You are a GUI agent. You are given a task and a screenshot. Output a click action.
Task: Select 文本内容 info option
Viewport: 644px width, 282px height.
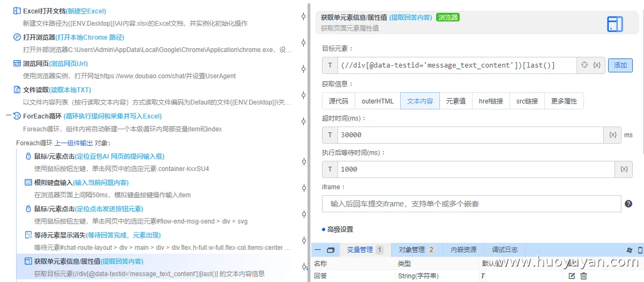(420, 101)
